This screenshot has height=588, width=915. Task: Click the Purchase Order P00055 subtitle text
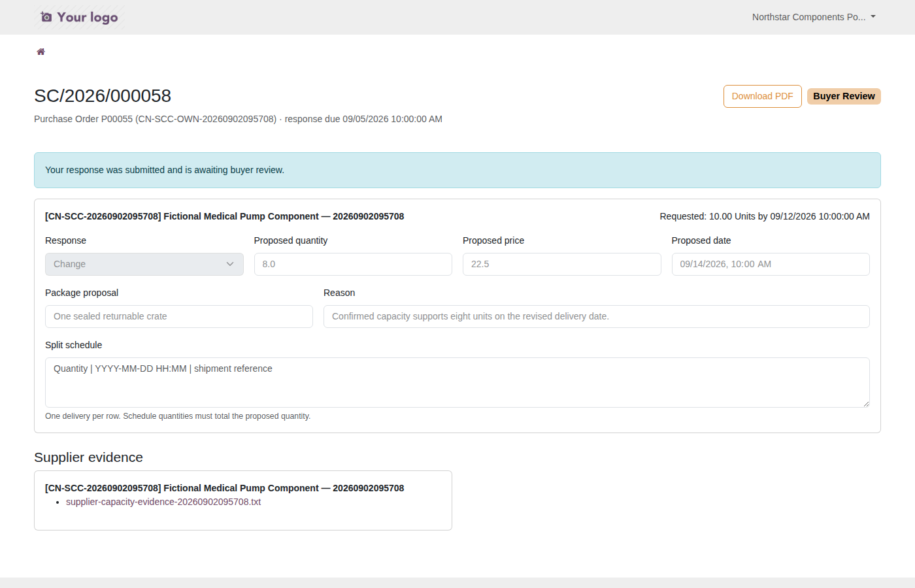click(238, 119)
